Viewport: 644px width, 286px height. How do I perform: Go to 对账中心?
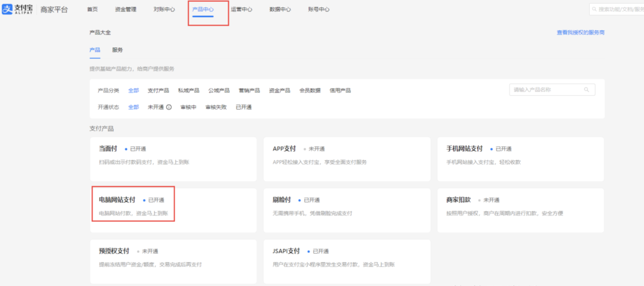(164, 9)
